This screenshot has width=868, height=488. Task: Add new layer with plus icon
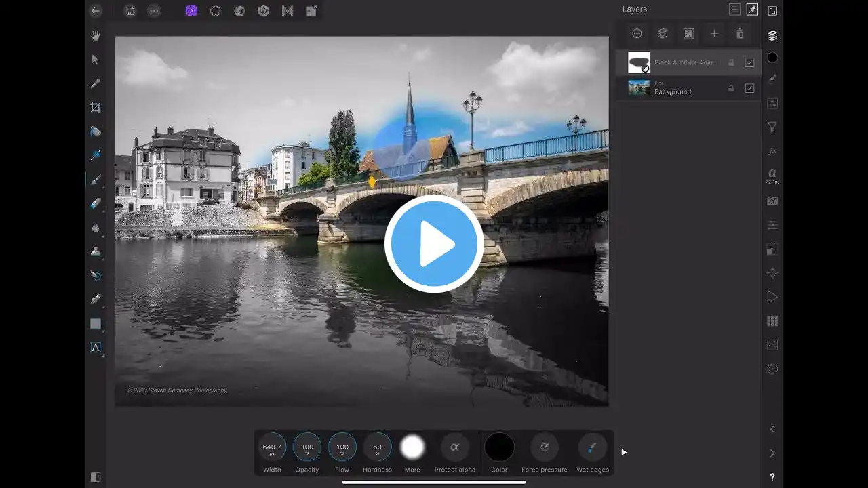click(x=714, y=34)
